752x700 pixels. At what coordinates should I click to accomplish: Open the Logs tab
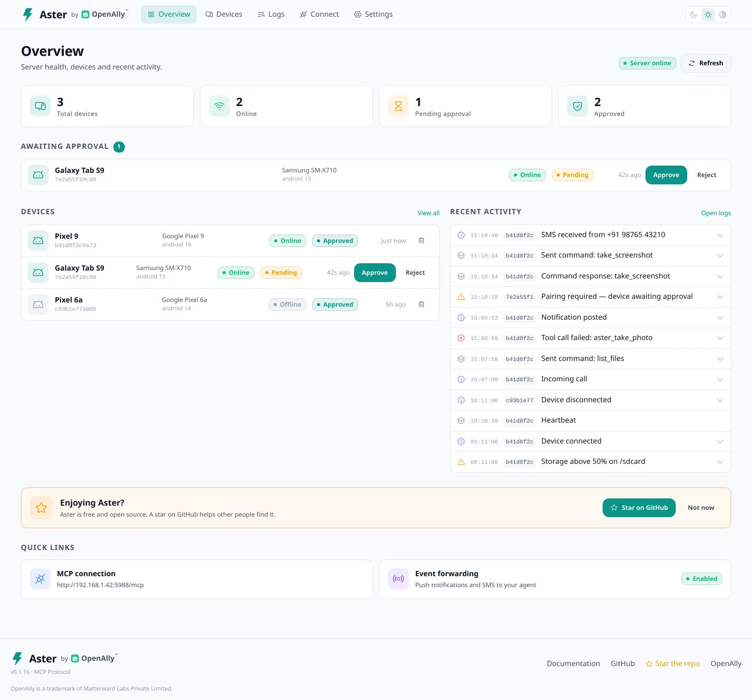271,15
